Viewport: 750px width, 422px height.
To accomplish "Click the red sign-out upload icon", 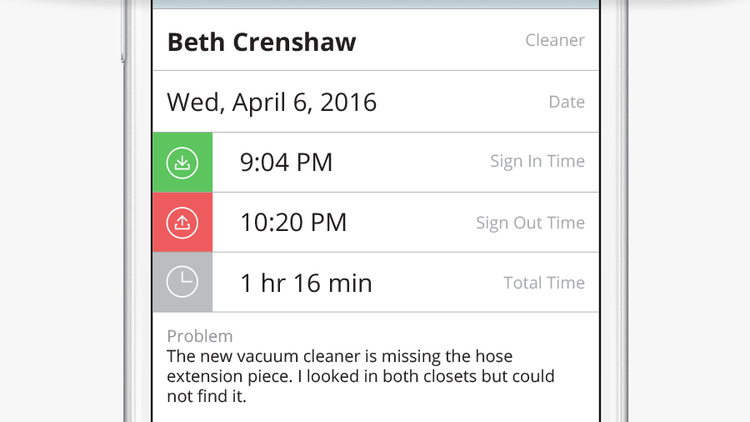I will (x=182, y=223).
